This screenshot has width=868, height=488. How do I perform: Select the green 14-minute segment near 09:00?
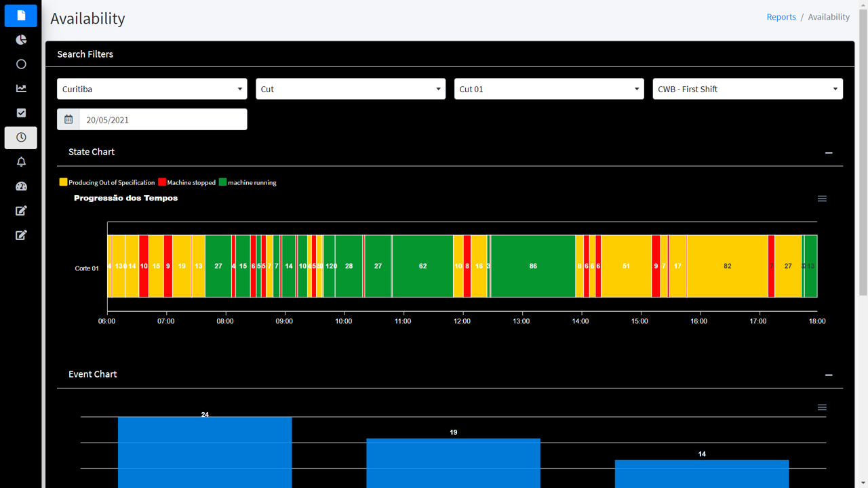point(289,266)
